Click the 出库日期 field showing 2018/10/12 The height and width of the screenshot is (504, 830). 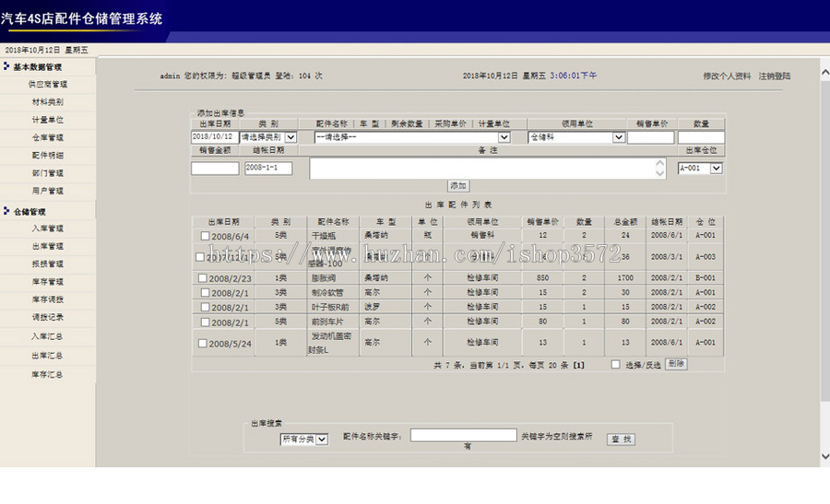[x=214, y=137]
